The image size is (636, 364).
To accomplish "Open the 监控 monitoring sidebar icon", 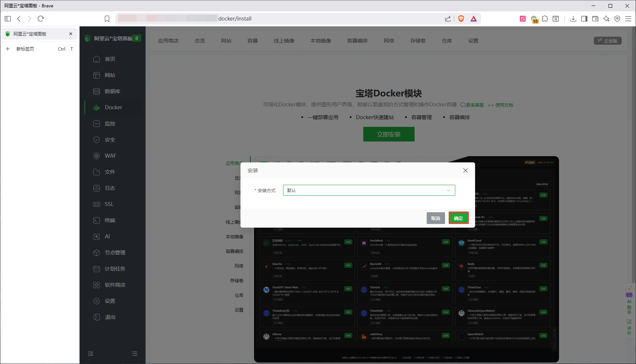I will tap(96, 124).
